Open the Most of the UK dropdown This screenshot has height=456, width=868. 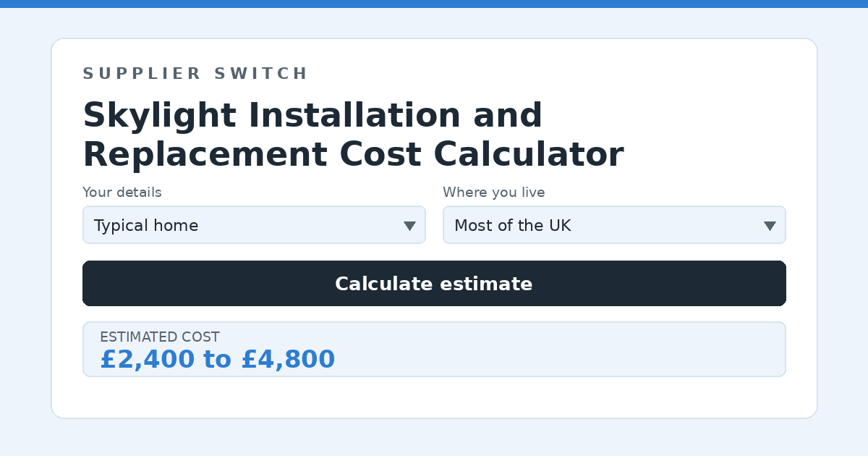tap(614, 225)
